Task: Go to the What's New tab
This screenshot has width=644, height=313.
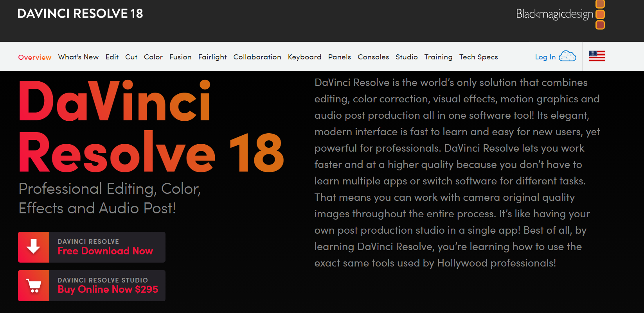Action: (x=78, y=57)
